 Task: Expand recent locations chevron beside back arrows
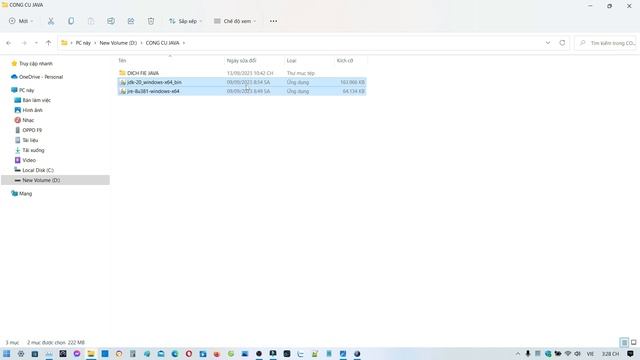coord(36,43)
